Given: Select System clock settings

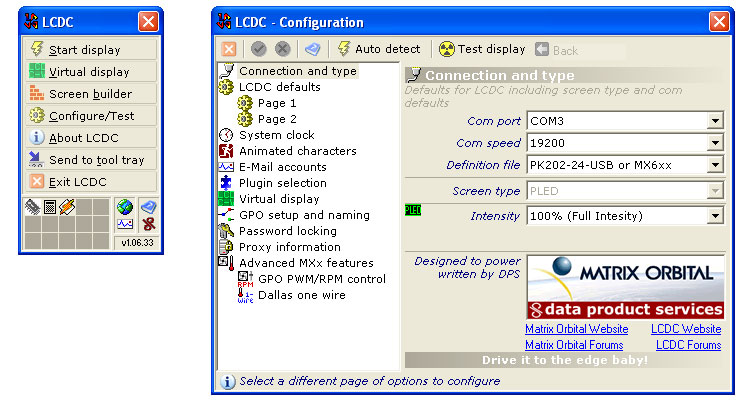Looking at the screenshot, I should [x=277, y=135].
